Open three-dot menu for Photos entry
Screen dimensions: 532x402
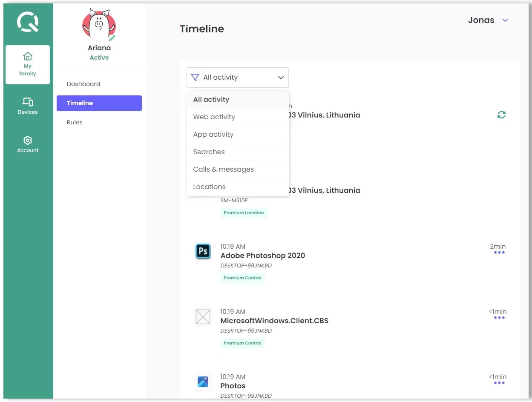tap(499, 383)
